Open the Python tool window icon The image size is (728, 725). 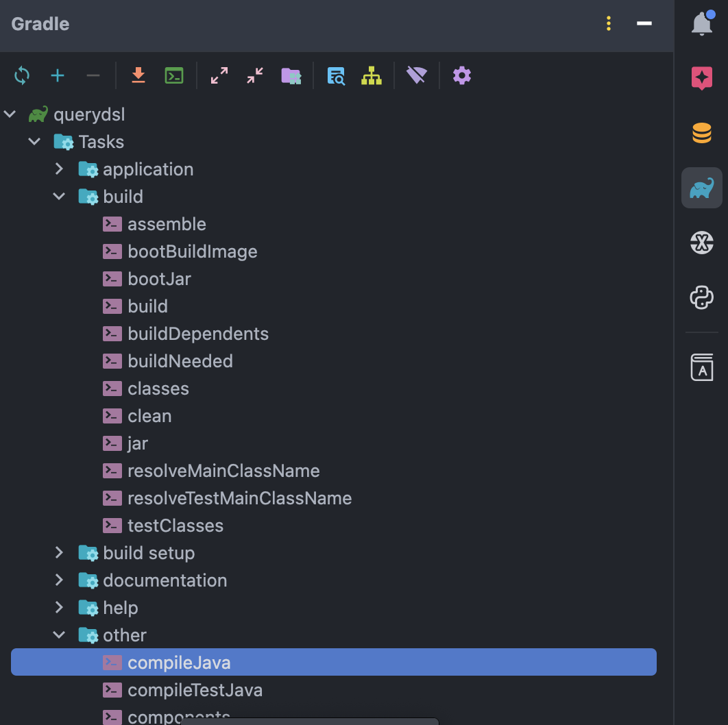[702, 297]
